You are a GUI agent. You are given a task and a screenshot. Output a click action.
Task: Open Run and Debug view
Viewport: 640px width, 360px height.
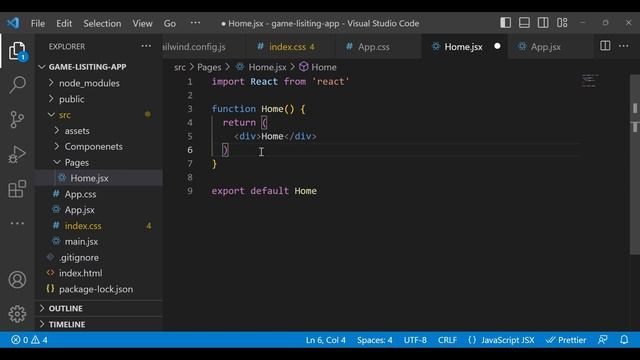[17, 155]
